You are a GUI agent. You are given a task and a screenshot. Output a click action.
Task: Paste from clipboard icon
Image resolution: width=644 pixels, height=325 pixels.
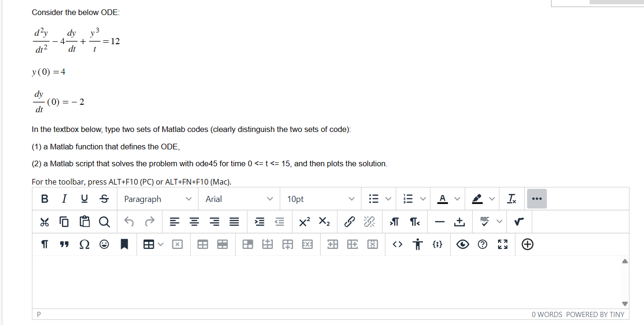84,222
